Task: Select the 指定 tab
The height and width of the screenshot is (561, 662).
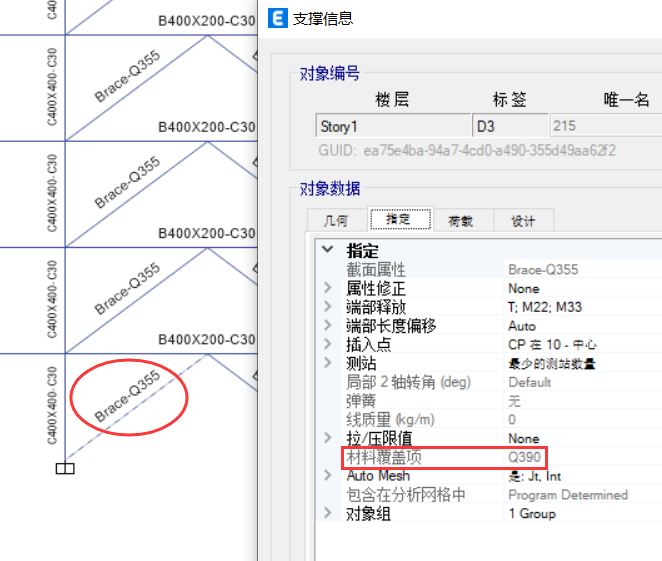Action: coord(398,220)
